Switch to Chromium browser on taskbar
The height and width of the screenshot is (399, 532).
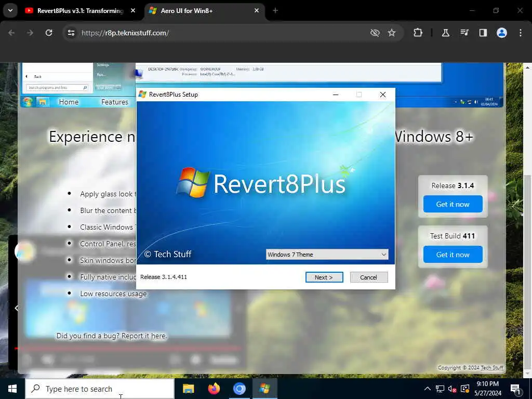tap(239, 389)
